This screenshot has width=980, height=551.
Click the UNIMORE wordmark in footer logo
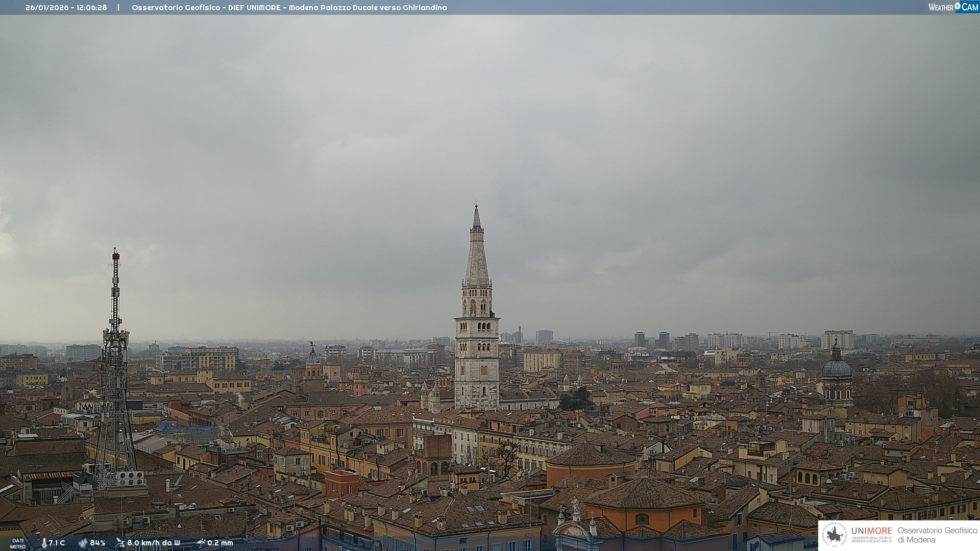pyautogui.click(x=871, y=531)
